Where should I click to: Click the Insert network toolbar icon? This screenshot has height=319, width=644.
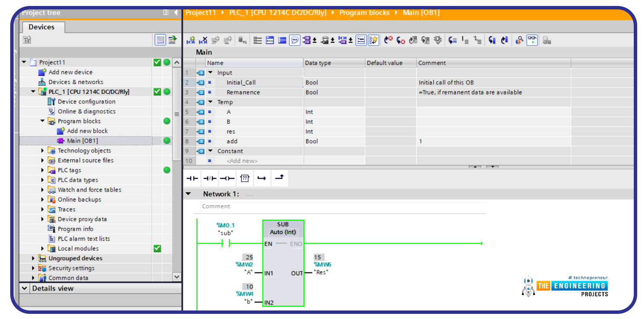191,41
